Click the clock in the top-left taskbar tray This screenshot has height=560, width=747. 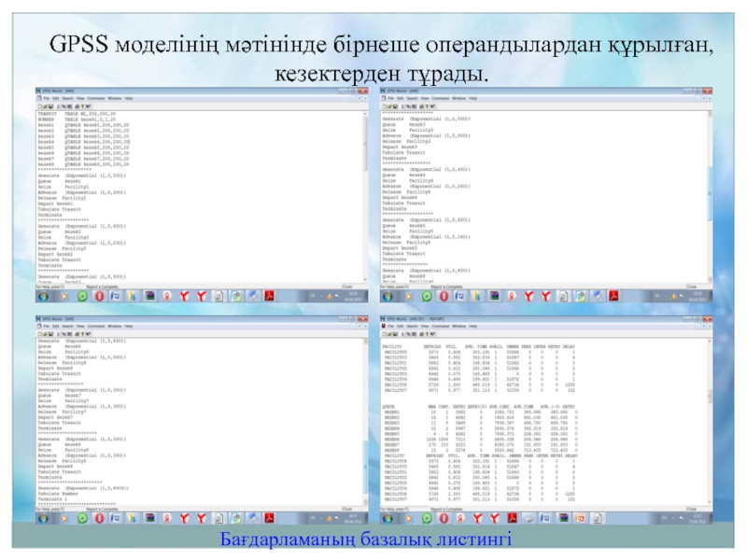[x=354, y=295]
